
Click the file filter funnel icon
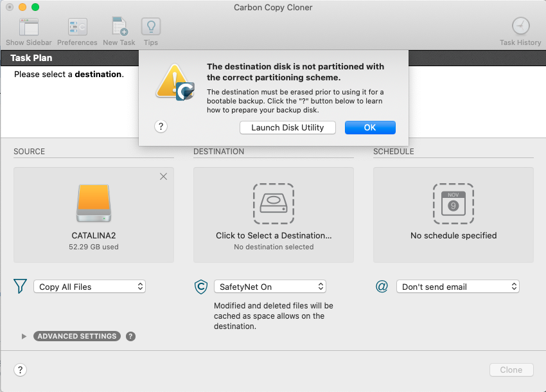(20, 286)
